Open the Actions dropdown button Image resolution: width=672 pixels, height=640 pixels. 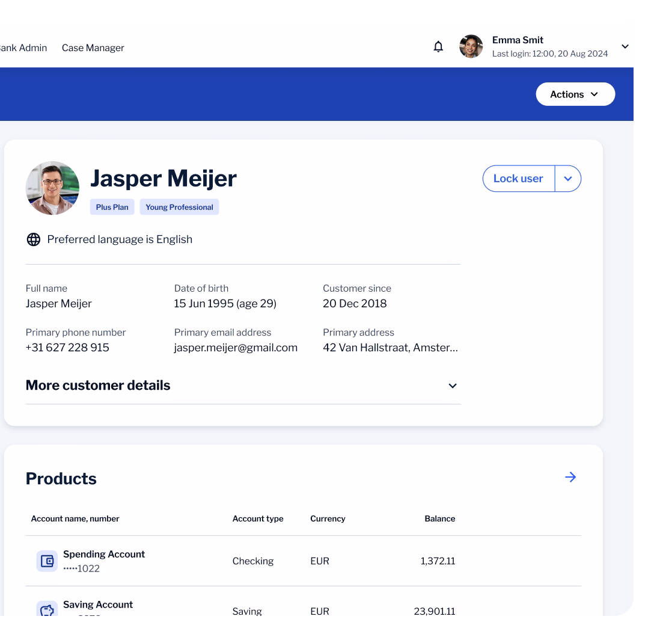click(575, 94)
